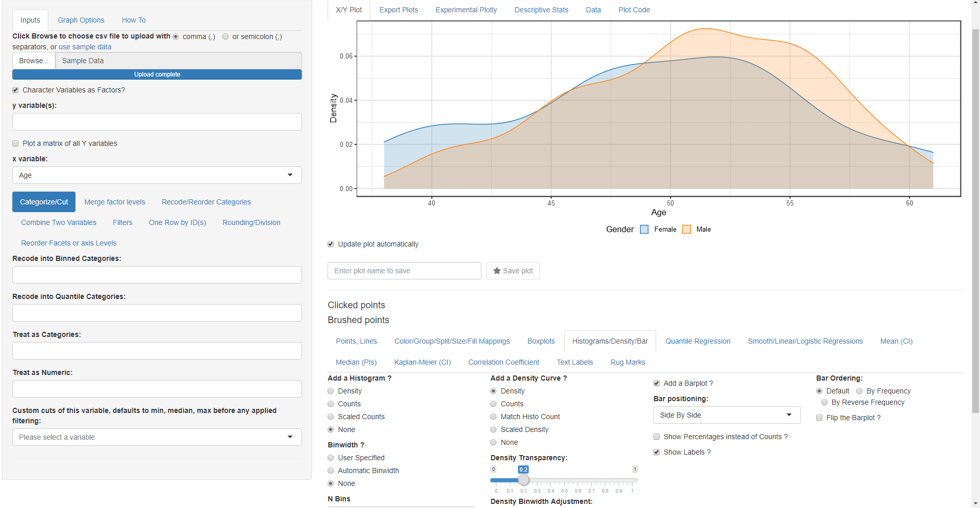Click the Male orange legend swatch

click(686, 230)
